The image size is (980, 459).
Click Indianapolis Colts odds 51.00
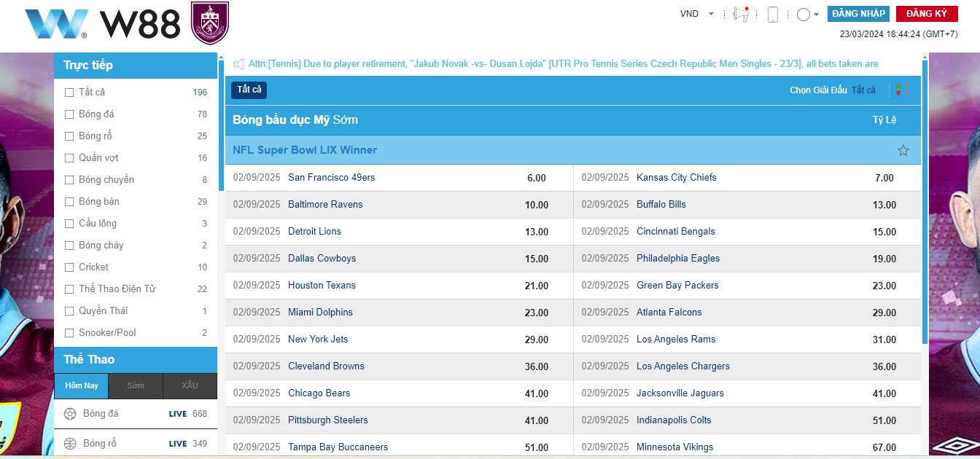pyautogui.click(x=884, y=420)
